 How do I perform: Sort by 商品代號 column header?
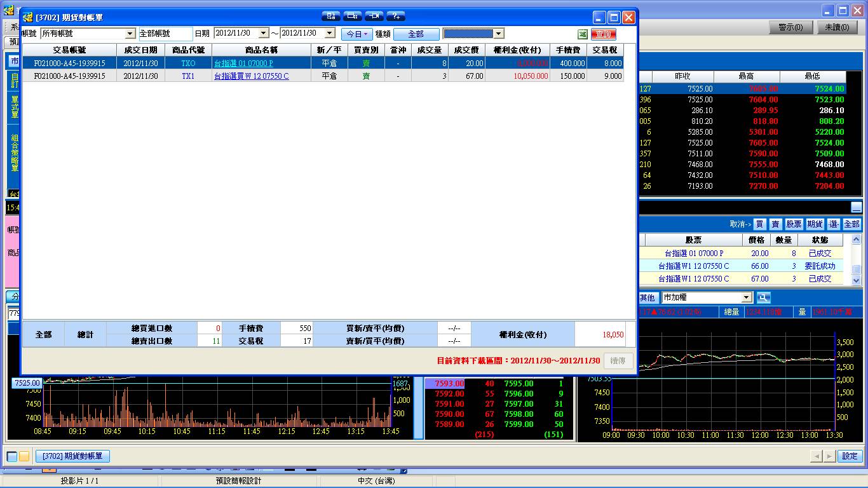(189, 50)
